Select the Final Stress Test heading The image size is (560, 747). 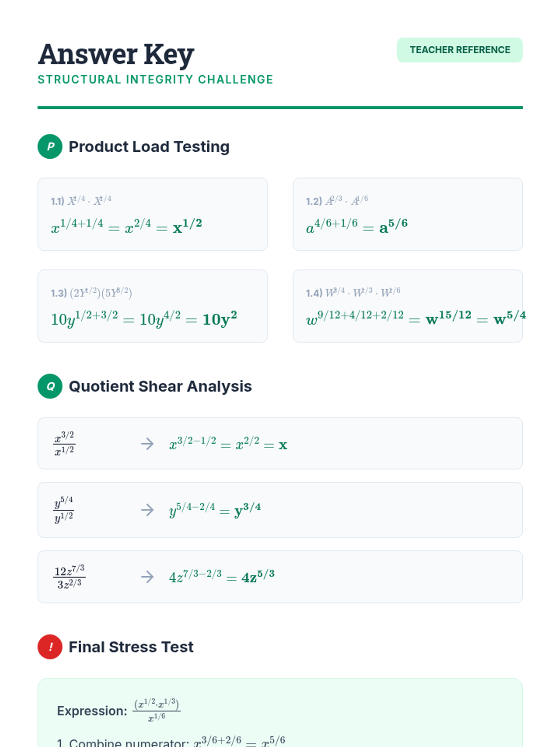(x=131, y=647)
